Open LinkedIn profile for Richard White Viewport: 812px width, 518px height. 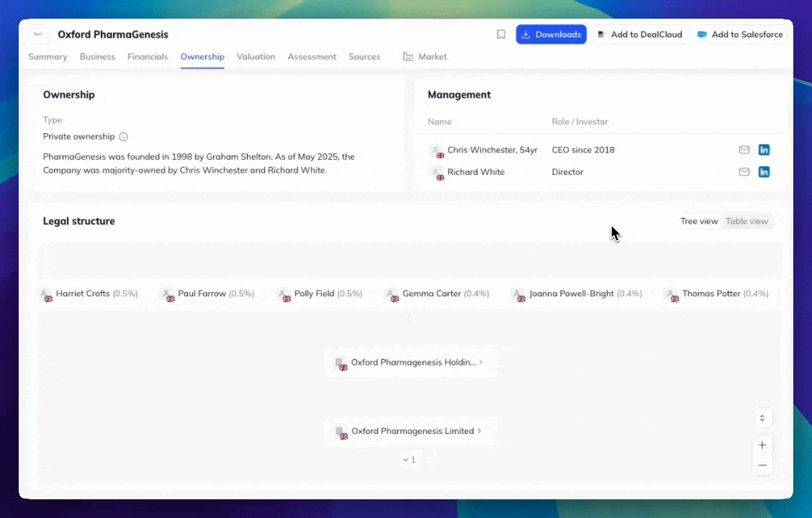[764, 172]
